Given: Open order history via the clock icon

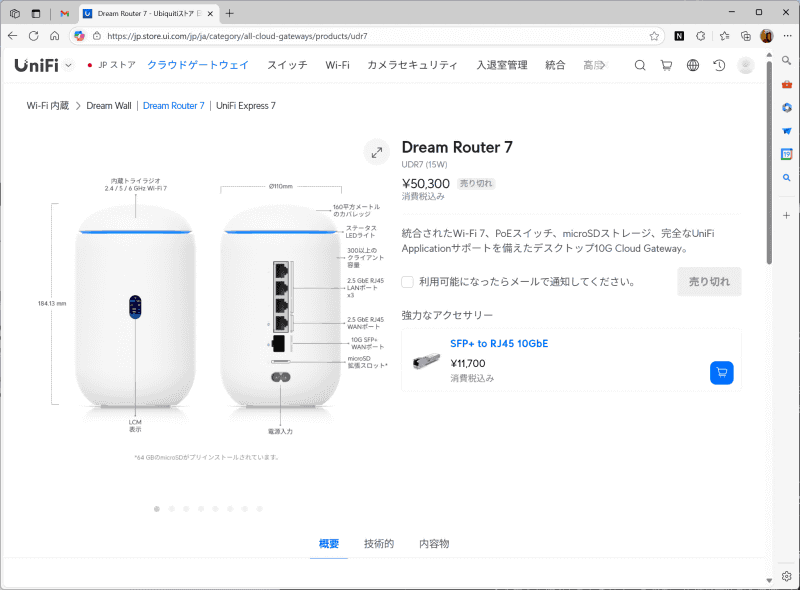Looking at the screenshot, I should click(720, 63).
